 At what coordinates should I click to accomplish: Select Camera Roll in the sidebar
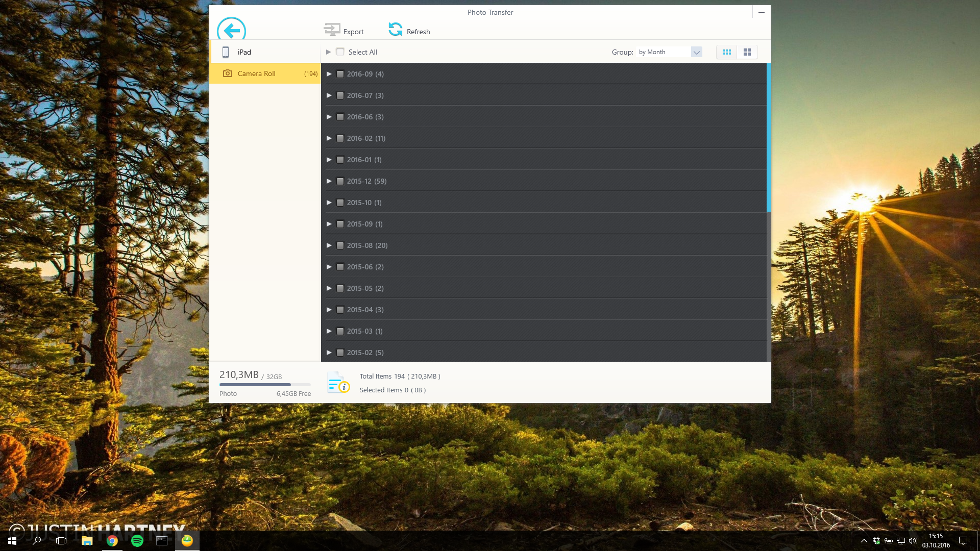pos(257,73)
